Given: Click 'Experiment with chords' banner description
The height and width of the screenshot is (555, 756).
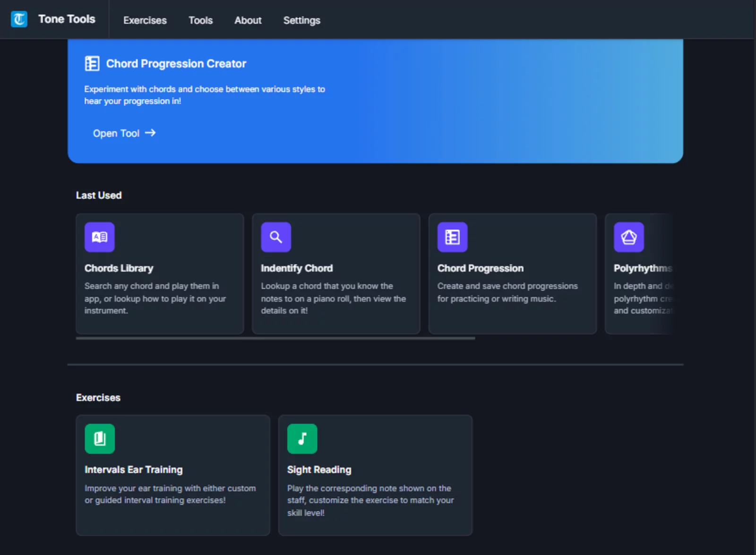Looking at the screenshot, I should point(205,95).
